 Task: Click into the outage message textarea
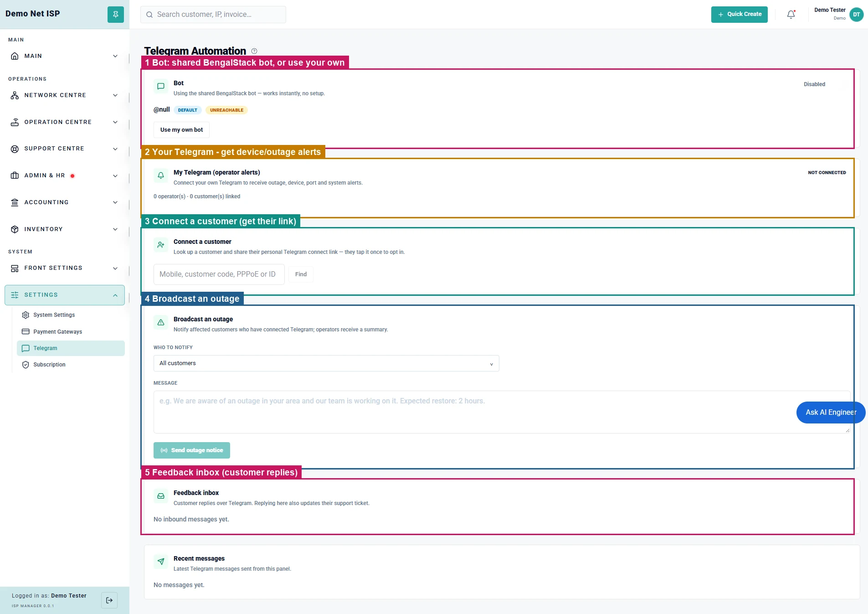coord(502,412)
